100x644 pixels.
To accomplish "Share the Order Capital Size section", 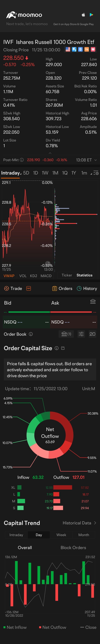I will pos(63,348).
